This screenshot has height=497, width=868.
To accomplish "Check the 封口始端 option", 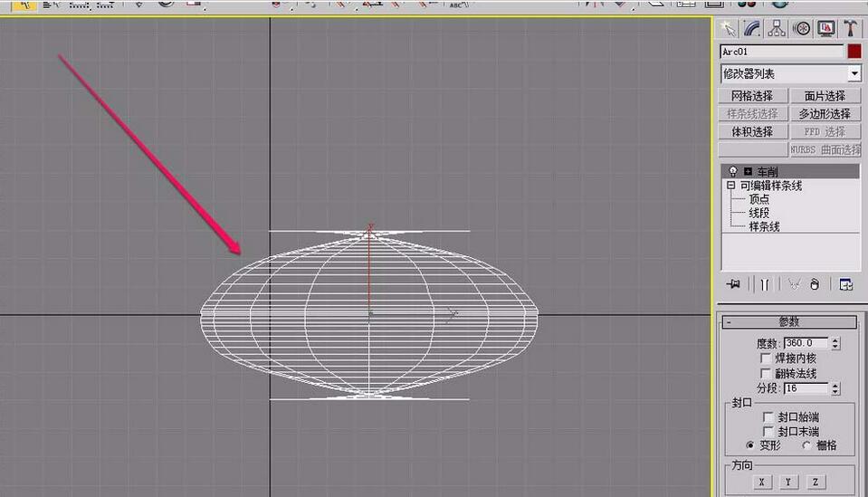I will point(768,416).
